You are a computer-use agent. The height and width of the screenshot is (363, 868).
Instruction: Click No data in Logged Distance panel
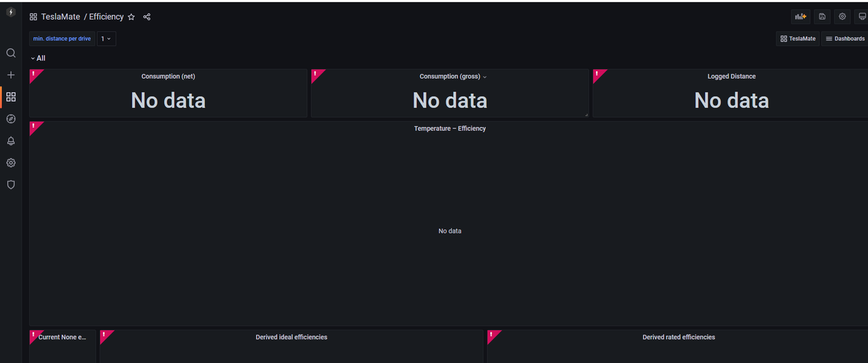pyautogui.click(x=732, y=100)
